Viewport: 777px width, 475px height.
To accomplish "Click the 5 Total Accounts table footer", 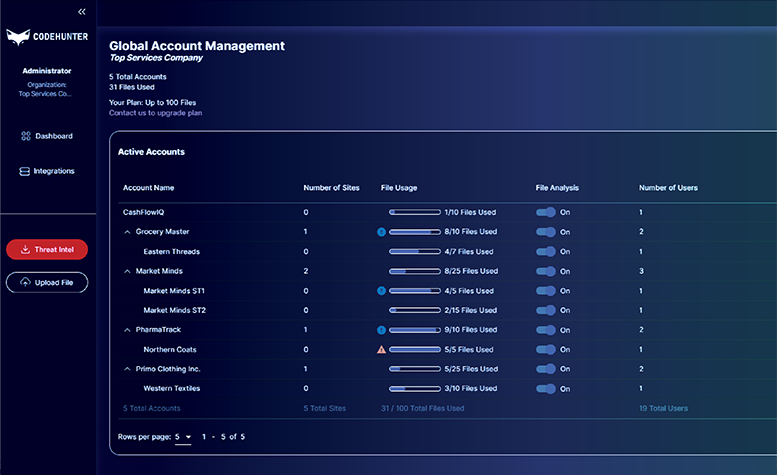I will tap(152, 408).
